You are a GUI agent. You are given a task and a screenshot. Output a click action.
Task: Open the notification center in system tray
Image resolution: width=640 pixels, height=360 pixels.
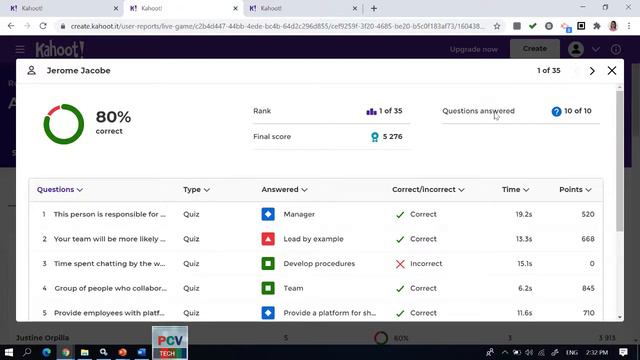623,352
